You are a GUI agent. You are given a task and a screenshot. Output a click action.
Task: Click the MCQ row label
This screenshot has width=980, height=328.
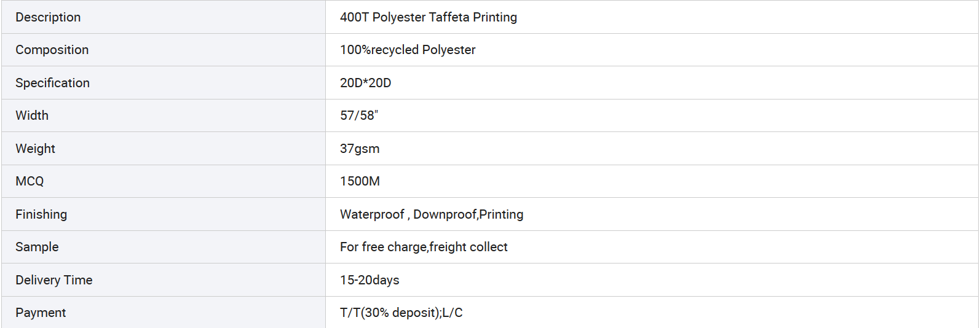coord(30,181)
